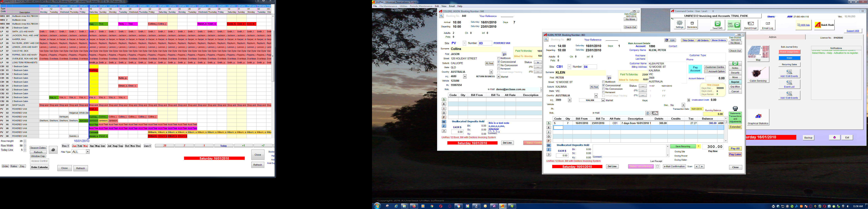
Task: Open Settings in Command Centre
Action: click(680, 24)
